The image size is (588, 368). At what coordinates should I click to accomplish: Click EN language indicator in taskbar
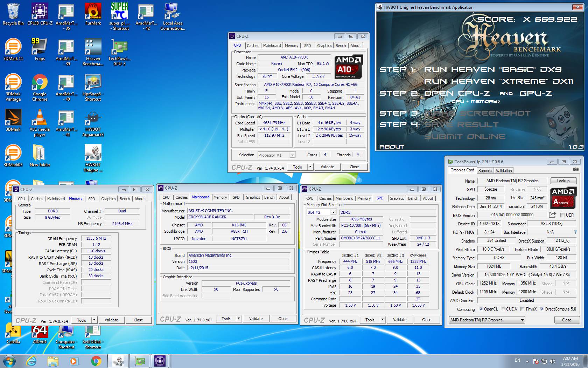pos(517,360)
